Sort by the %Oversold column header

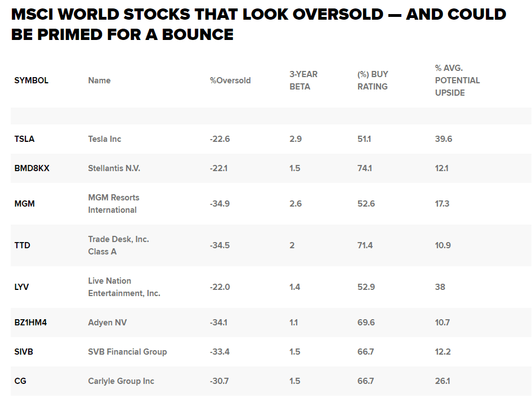pyautogui.click(x=230, y=81)
